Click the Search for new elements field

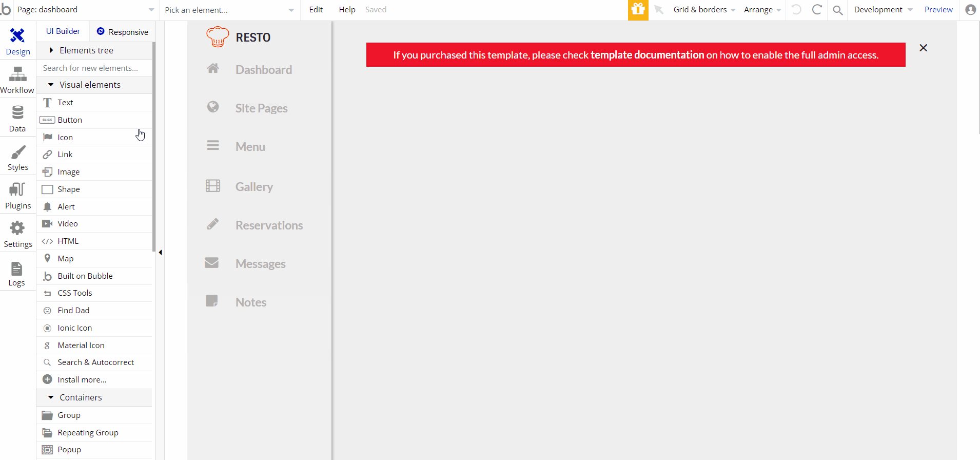pyautogui.click(x=94, y=68)
